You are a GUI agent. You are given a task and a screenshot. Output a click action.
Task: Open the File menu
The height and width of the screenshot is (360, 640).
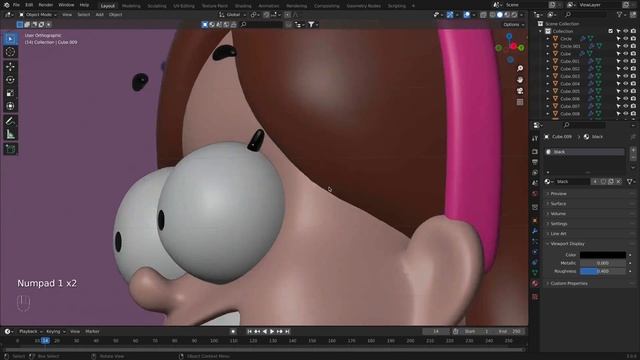pyautogui.click(x=16, y=5)
